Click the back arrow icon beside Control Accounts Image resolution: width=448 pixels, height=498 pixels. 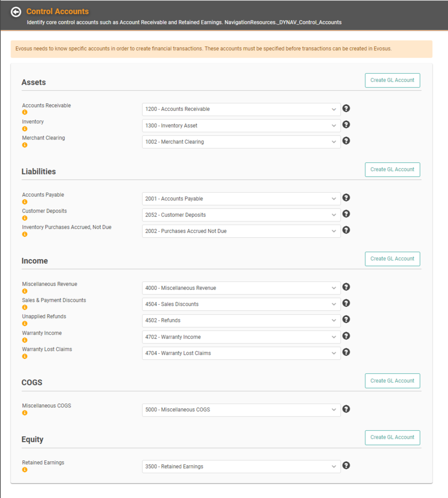click(x=16, y=12)
